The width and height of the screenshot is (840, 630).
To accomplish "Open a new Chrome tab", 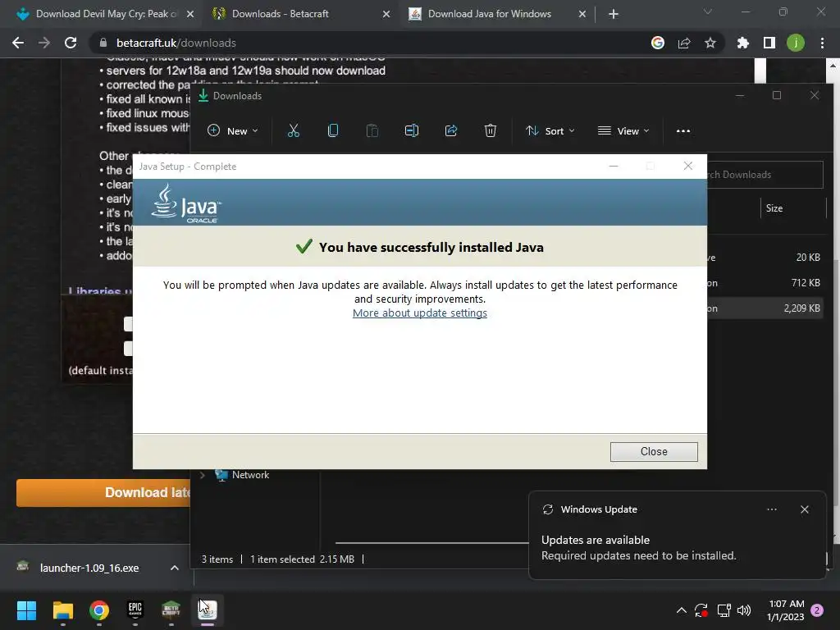I will click(x=614, y=14).
